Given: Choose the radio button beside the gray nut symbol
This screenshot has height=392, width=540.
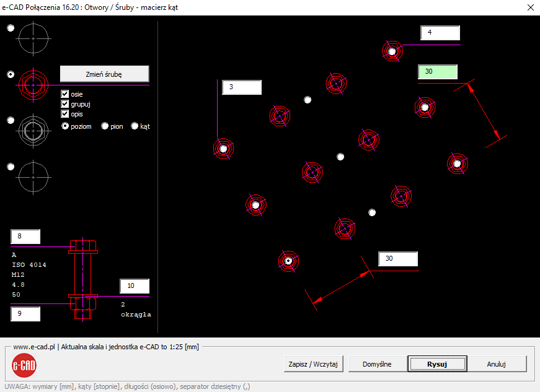Looking at the screenshot, I should click(11, 120).
